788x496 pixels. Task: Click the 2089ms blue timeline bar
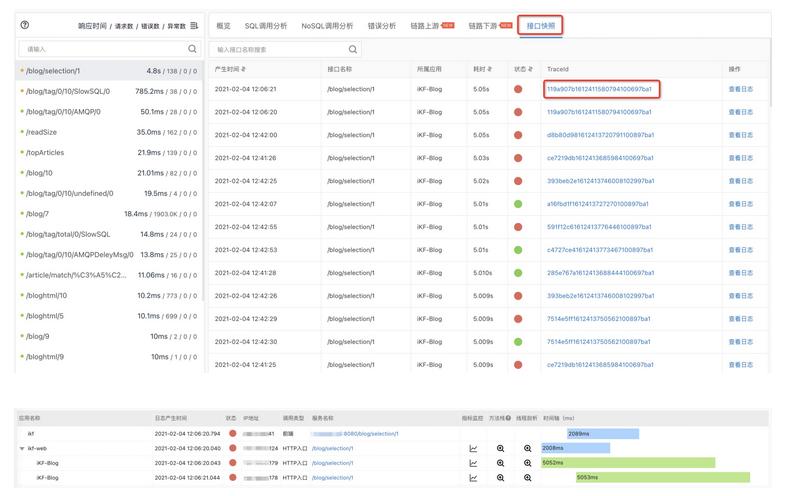point(603,434)
